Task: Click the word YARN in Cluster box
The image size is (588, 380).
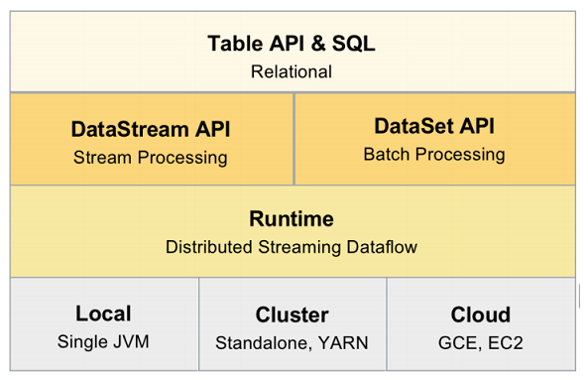Action: pyautogui.click(x=343, y=343)
